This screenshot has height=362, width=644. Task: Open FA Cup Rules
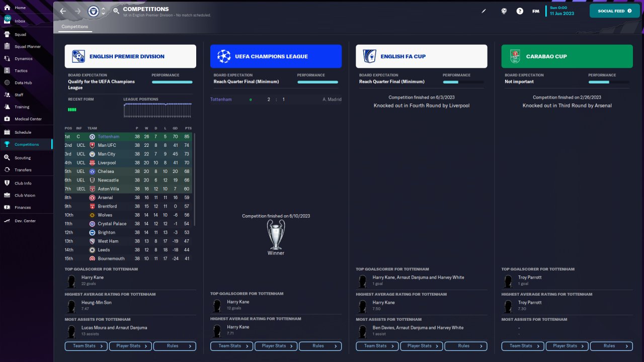pos(465,346)
